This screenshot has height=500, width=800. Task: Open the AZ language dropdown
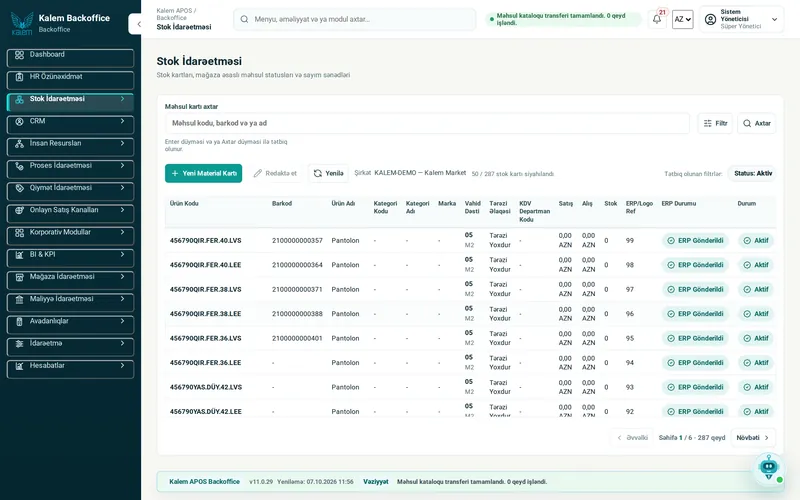(x=683, y=19)
